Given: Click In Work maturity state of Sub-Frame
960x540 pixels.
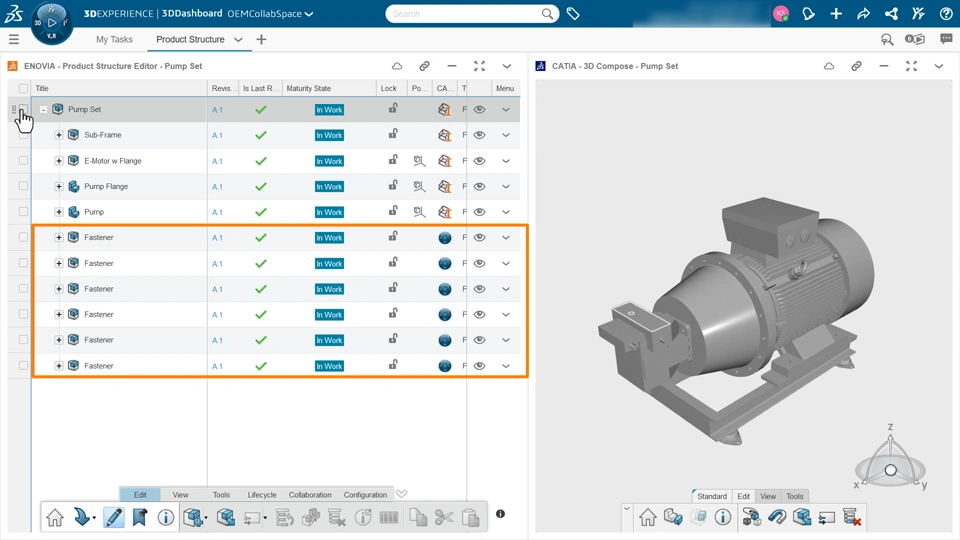Looking at the screenshot, I should (x=329, y=135).
